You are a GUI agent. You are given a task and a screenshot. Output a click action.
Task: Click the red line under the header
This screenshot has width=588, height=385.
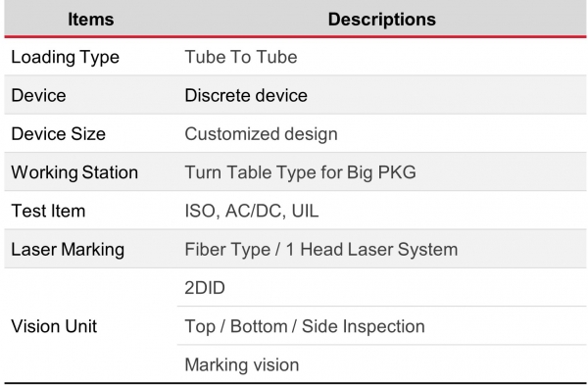click(295, 37)
